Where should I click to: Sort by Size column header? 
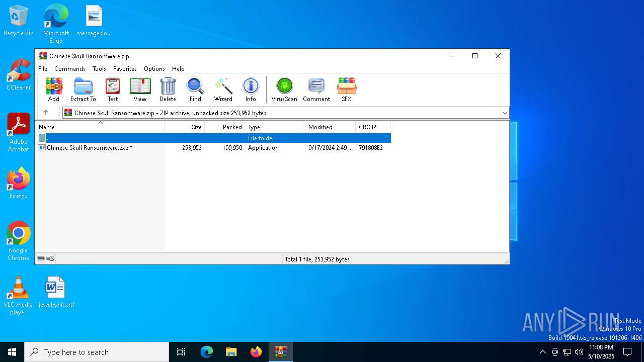point(185,127)
